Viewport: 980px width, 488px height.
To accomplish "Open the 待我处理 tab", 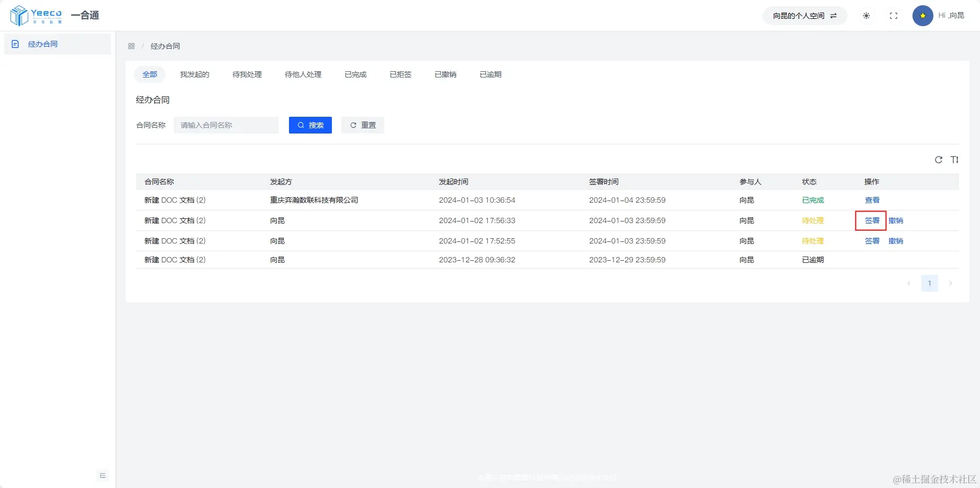I will pos(247,74).
